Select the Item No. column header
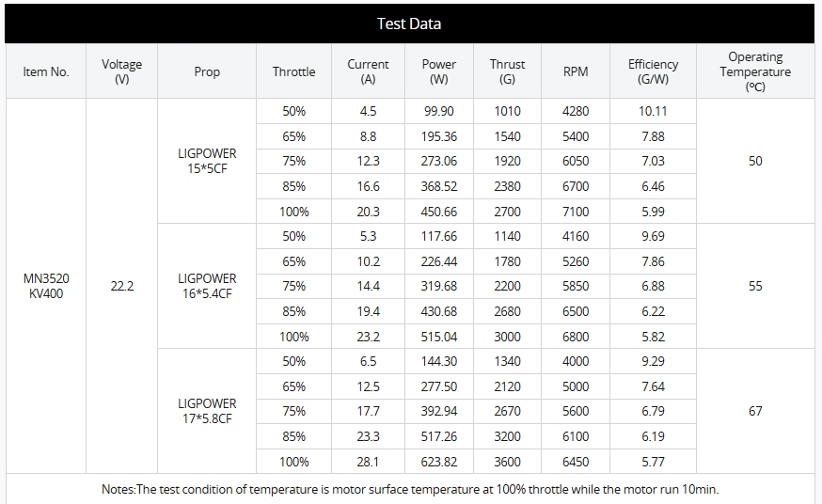 pos(46,71)
